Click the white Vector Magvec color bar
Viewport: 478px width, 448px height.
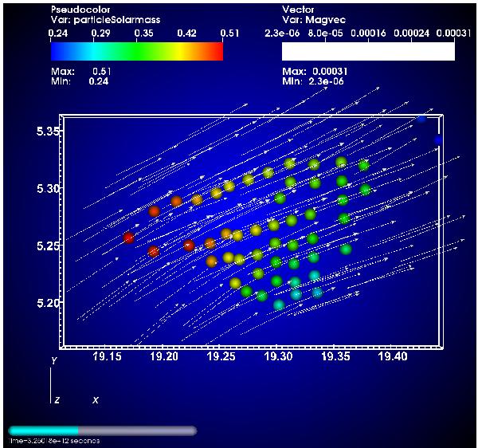coord(368,50)
